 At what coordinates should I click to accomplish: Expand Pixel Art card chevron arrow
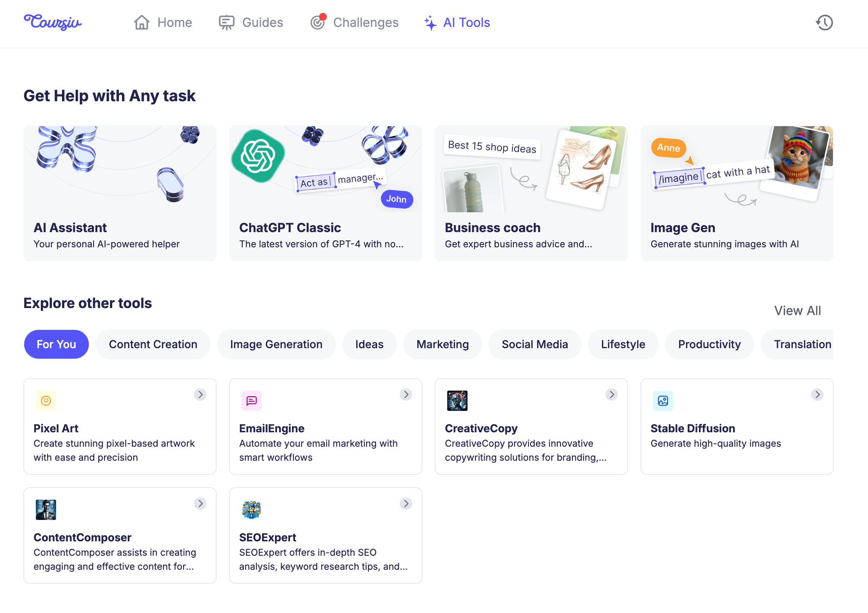[x=200, y=395]
